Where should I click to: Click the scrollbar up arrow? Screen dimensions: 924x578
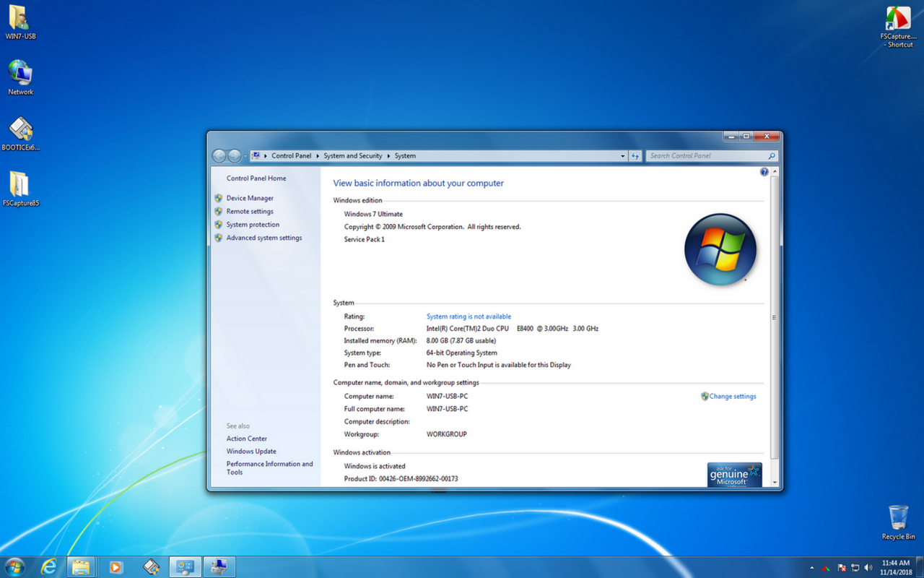pyautogui.click(x=775, y=172)
